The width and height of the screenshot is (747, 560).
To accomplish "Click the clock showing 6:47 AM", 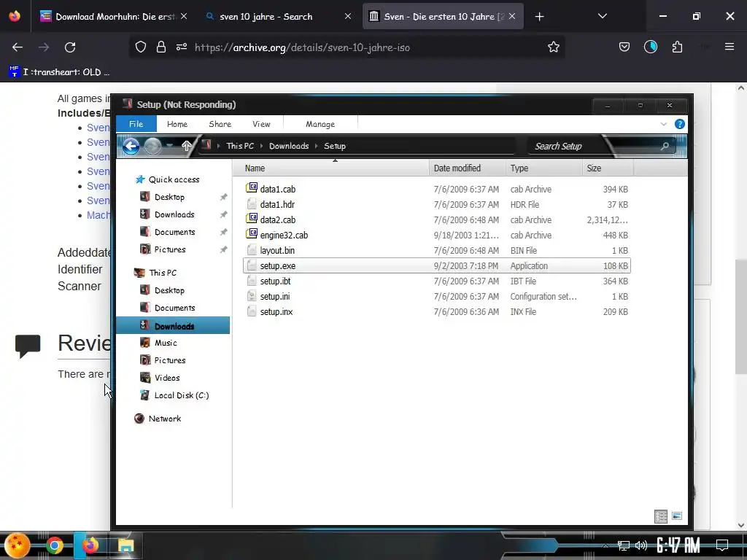I will (678, 545).
